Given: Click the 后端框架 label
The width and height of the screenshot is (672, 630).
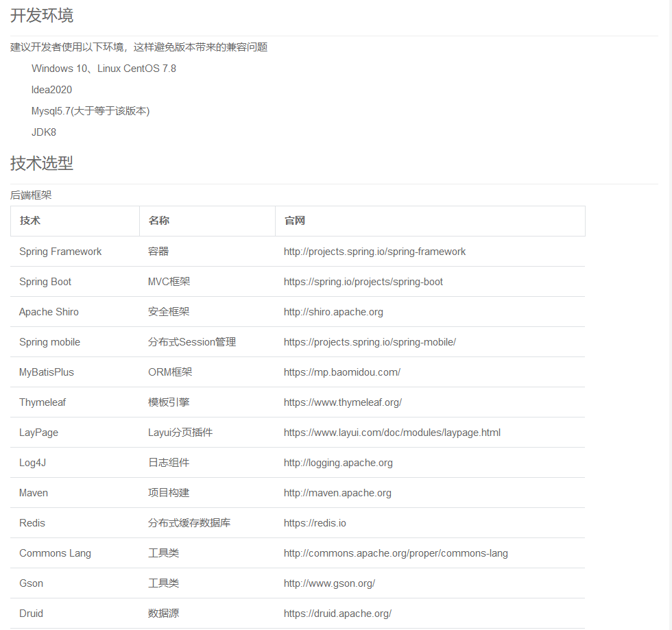Looking at the screenshot, I should click(x=31, y=195).
